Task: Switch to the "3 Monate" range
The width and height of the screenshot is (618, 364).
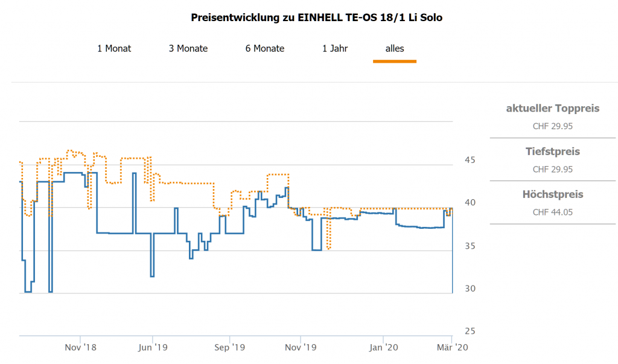Action: point(188,48)
